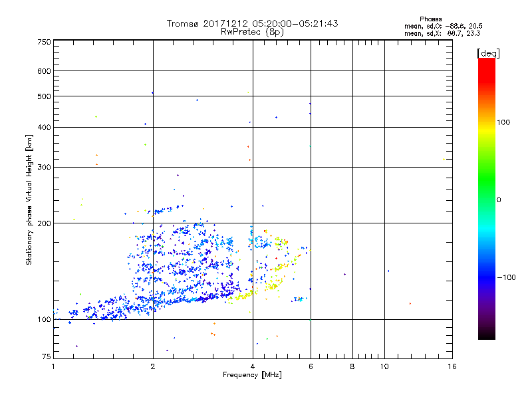Click the colorbar tick label "-100"
Screen dimensions: 532x399
pyautogui.click(x=507, y=277)
